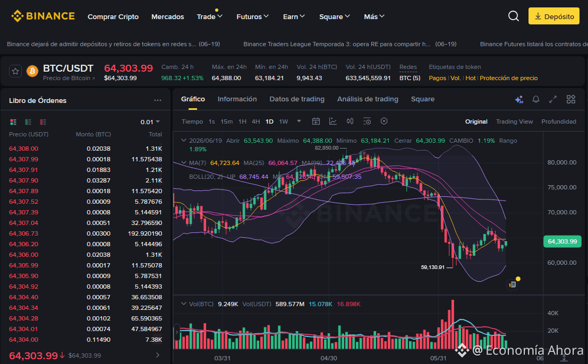Open the Gráfico tab
The width and height of the screenshot is (588, 364).
coord(193,99)
